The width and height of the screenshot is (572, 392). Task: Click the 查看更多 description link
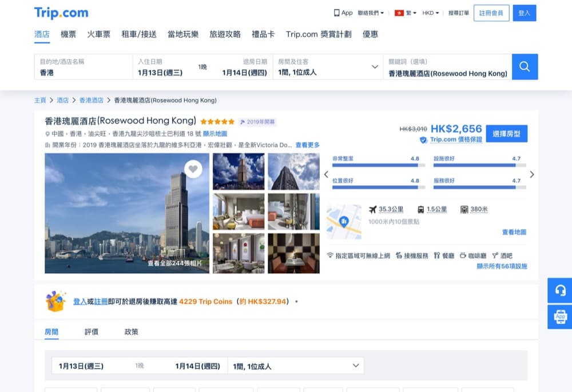(x=308, y=145)
